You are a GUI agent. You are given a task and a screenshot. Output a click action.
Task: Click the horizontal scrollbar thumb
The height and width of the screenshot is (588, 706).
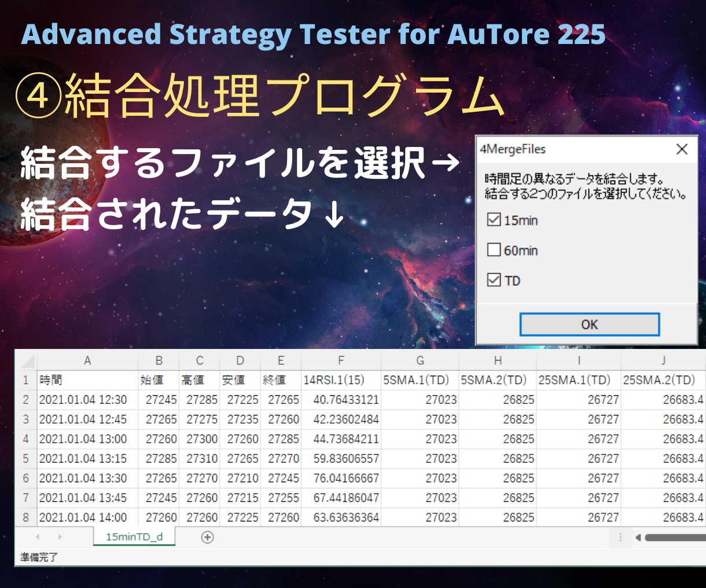point(675,538)
